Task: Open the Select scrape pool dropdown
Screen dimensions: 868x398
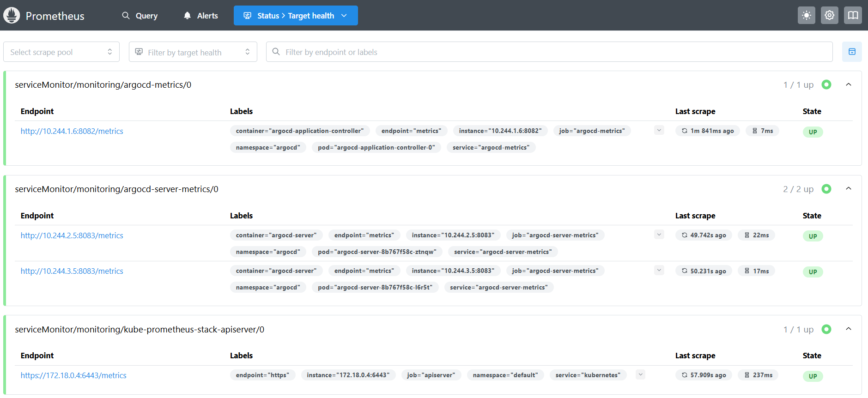Action: (x=61, y=52)
